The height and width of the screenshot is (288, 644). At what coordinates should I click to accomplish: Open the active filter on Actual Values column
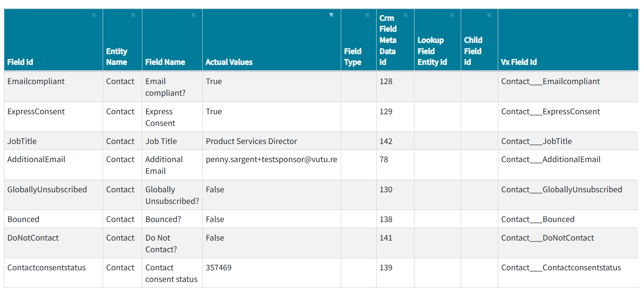tap(331, 15)
